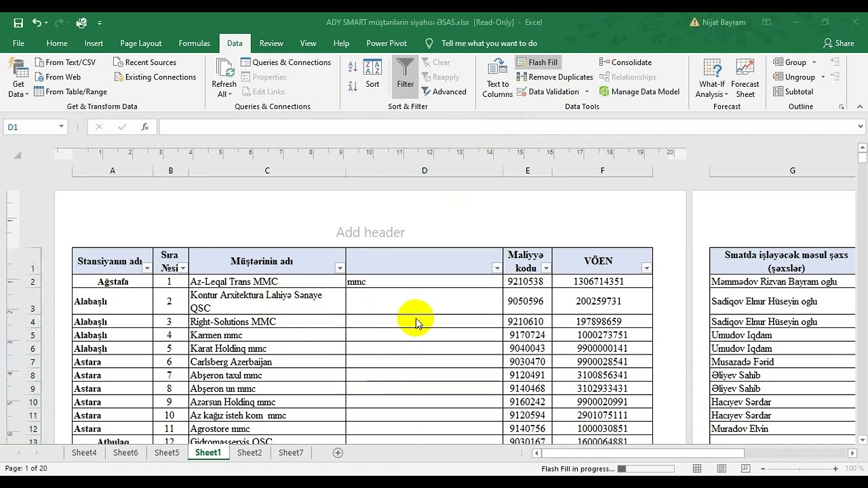Open the Power Pivot tab
Screen dimensions: 868x488
(387, 43)
